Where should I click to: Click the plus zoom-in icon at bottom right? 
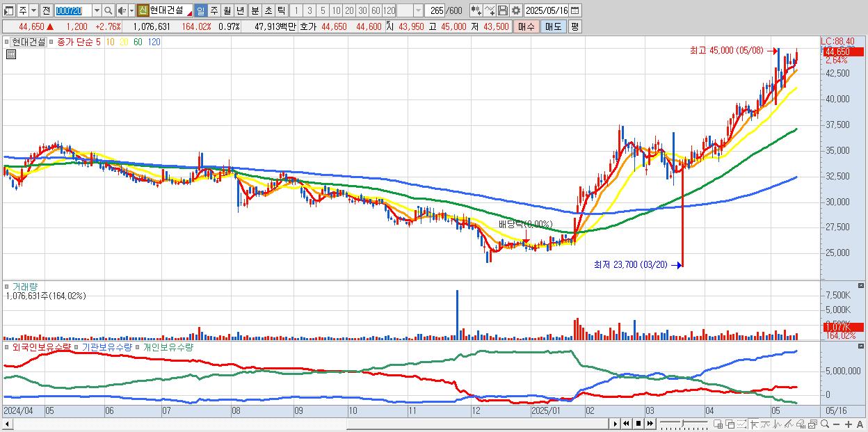[849, 424]
